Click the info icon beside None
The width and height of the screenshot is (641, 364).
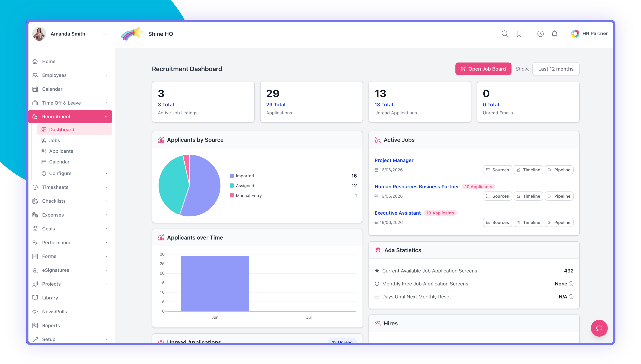click(x=571, y=283)
